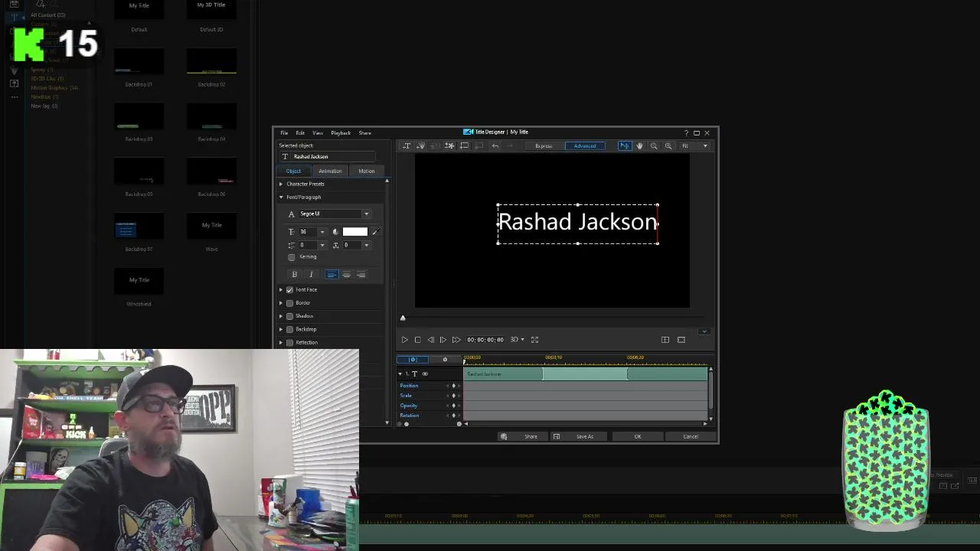The image size is (980, 551).
Task: Click the white font color swatch
Action: pyautogui.click(x=355, y=232)
